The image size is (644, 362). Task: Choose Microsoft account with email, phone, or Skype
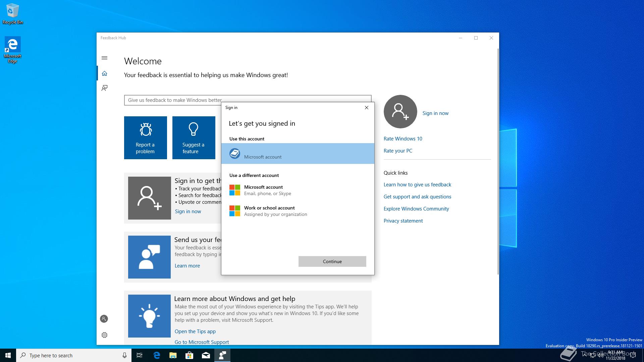click(298, 190)
